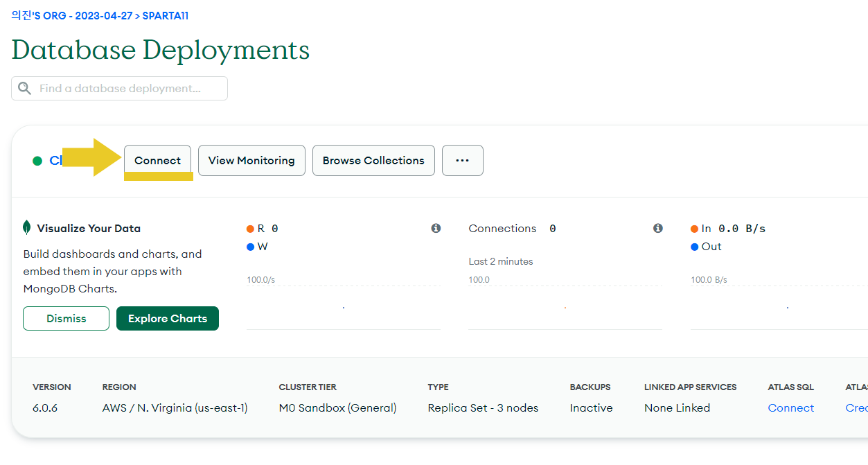Viewport: 868px width, 465px height.
Task: Click the orange R legend dot
Action: pos(250,229)
